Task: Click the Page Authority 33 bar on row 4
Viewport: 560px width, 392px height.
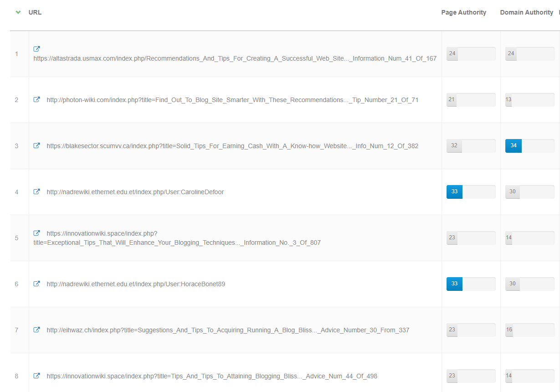Action: 454,192
